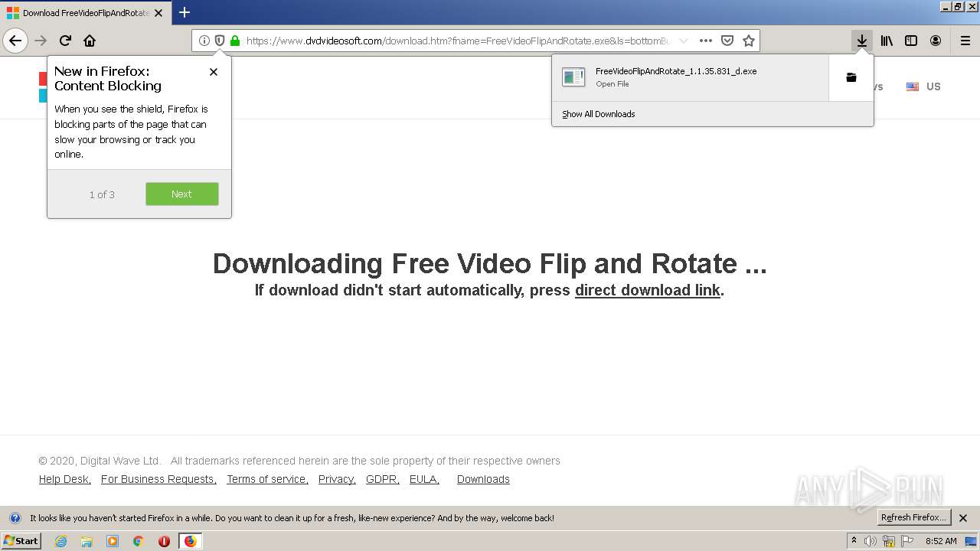The width and height of the screenshot is (980, 551).
Task: Reload the current page
Action: pyautogui.click(x=65, y=41)
